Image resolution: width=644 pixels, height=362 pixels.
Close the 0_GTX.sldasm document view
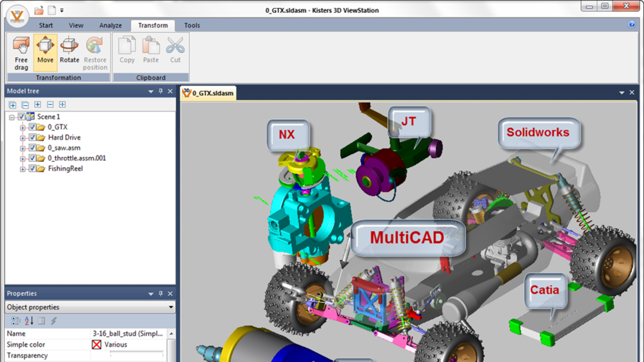[632, 93]
